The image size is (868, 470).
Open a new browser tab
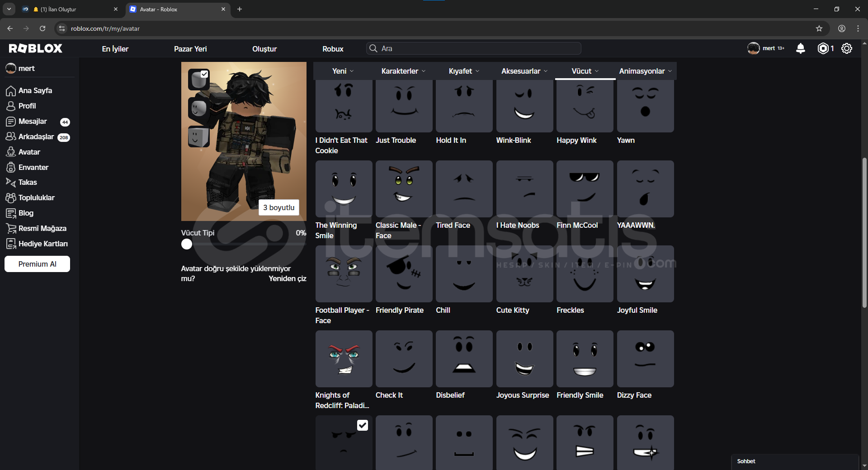pos(240,9)
